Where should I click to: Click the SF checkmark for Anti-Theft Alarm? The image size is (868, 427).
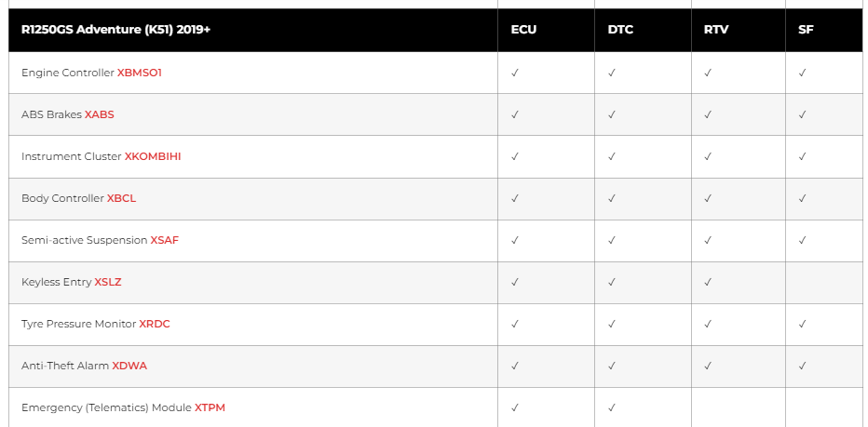click(x=802, y=366)
